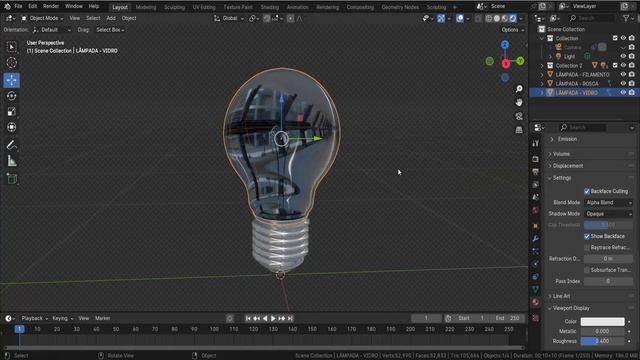Hide LÂMPADA - VIDRO with eye icon
The width and height of the screenshot is (640, 360).
pyautogui.click(x=623, y=93)
